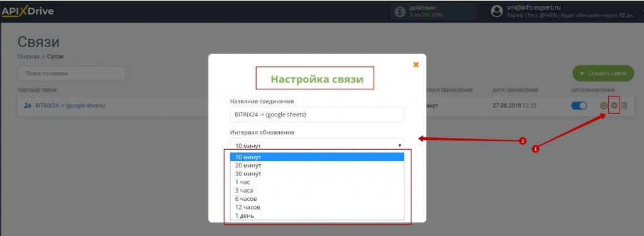Screen dimensions: 644x236
Task: Select the 10 минут option
Action: click(317, 157)
